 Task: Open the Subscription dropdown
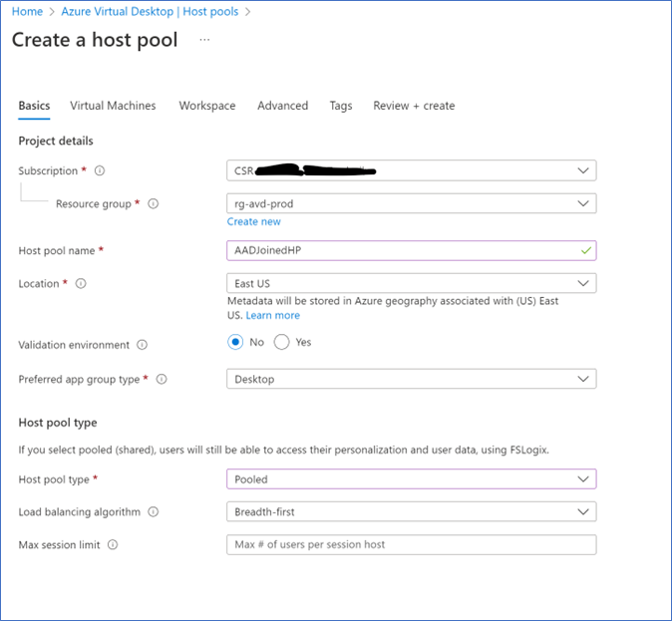[412, 170]
